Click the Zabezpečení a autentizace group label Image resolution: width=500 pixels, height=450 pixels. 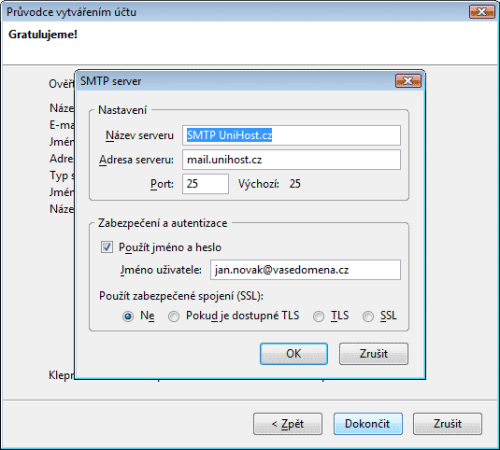[x=163, y=223]
